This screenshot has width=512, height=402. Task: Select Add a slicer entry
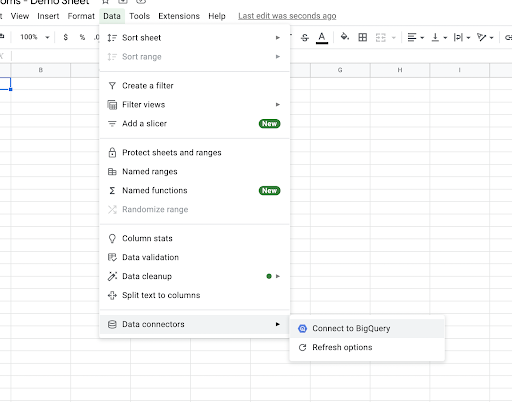pyautogui.click(x=195, y=124)
